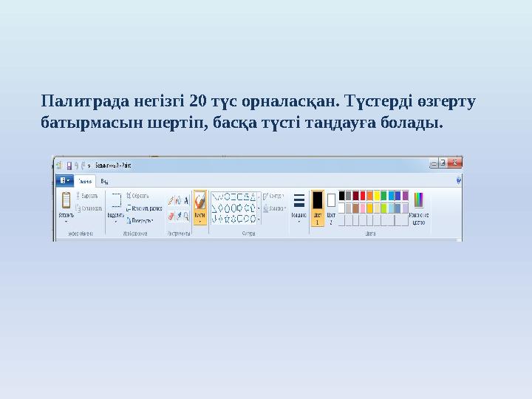This screenshot has width=532, height=399.
Task: Click the Кисти brush icon
Action: click(199, 202)
